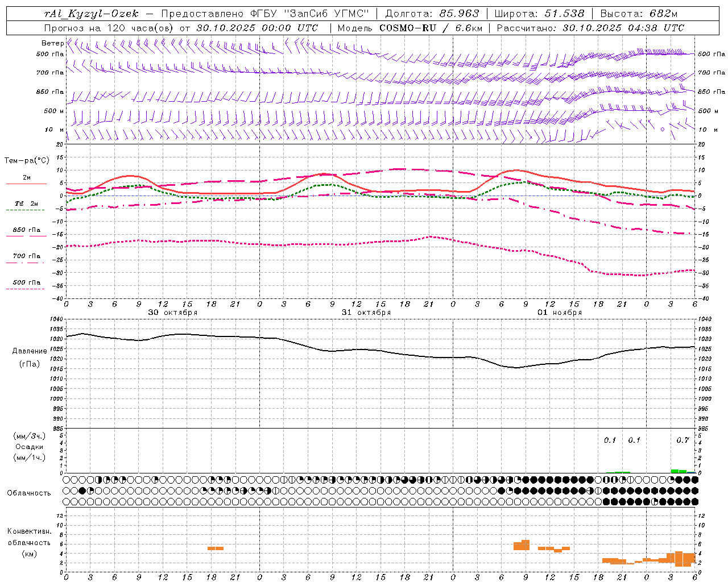Click the green precipitation bar below 0.7

tap(682, 471)
